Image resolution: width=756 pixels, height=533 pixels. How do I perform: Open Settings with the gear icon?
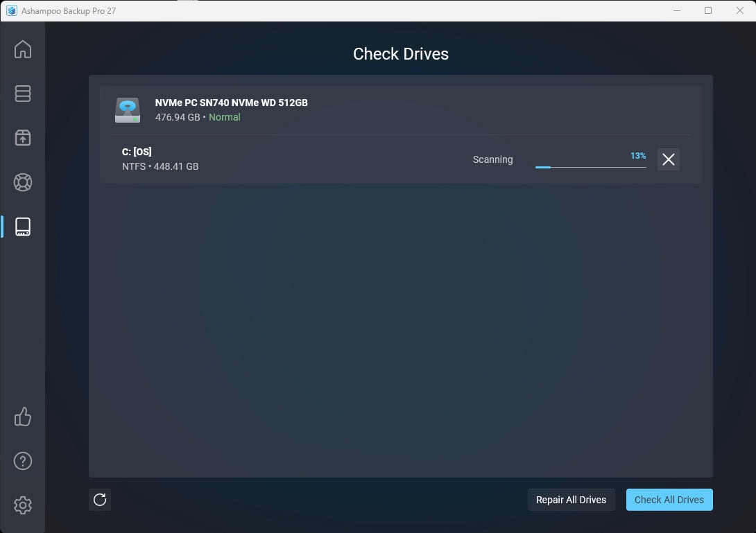(23, 505)
